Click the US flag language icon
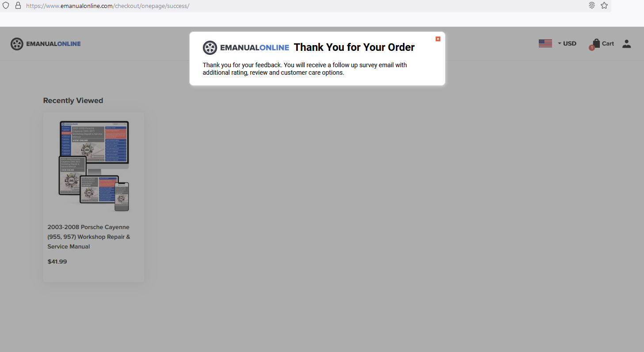Screen dimensions: 644x352 point(545,43)
